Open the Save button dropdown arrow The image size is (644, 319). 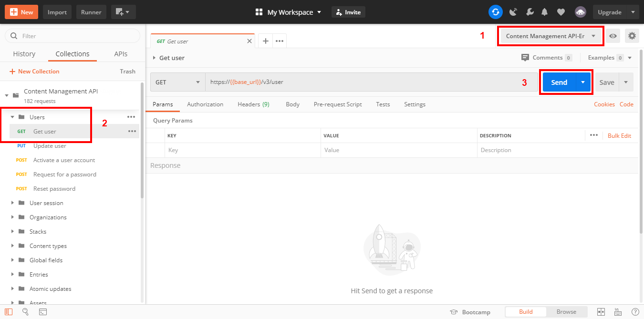[626, 82]
